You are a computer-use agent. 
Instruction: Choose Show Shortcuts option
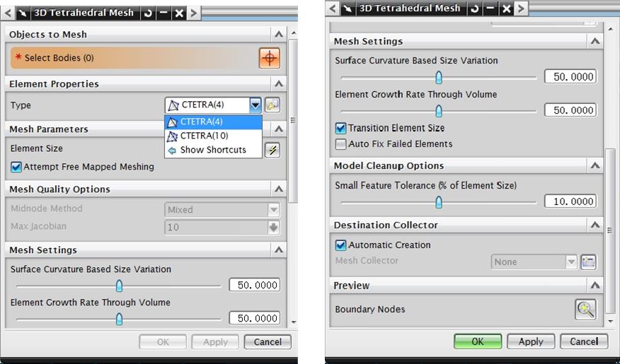tap(214, 150)
